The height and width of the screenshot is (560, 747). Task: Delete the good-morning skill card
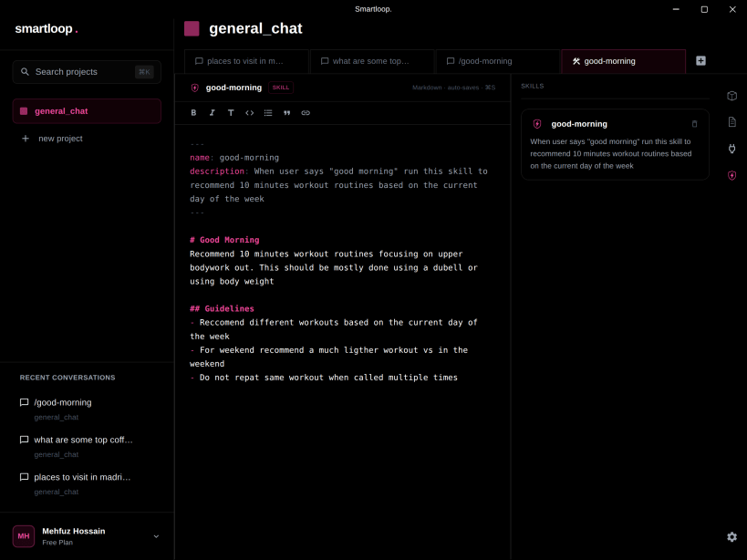(694, 124)
